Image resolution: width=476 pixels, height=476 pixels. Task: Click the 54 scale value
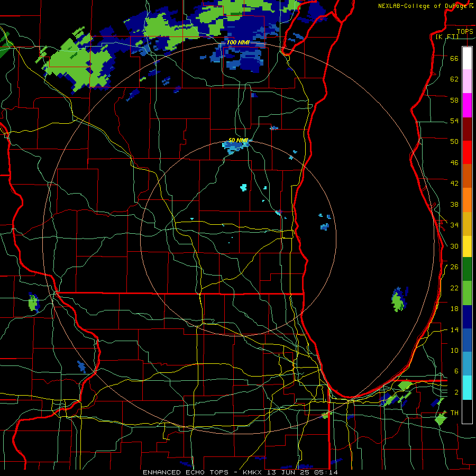coord(454,121)
